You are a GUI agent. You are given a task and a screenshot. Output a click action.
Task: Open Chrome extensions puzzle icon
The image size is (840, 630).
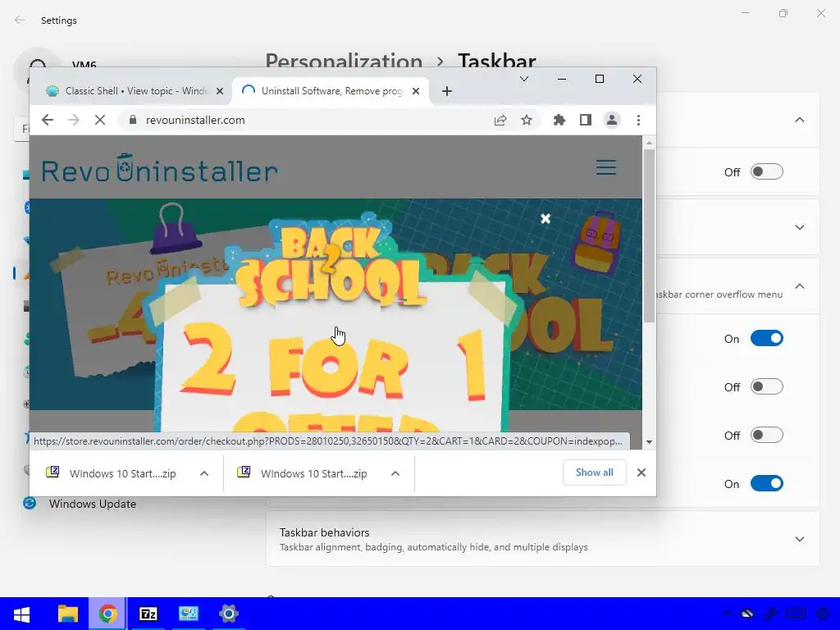(559, 120)
